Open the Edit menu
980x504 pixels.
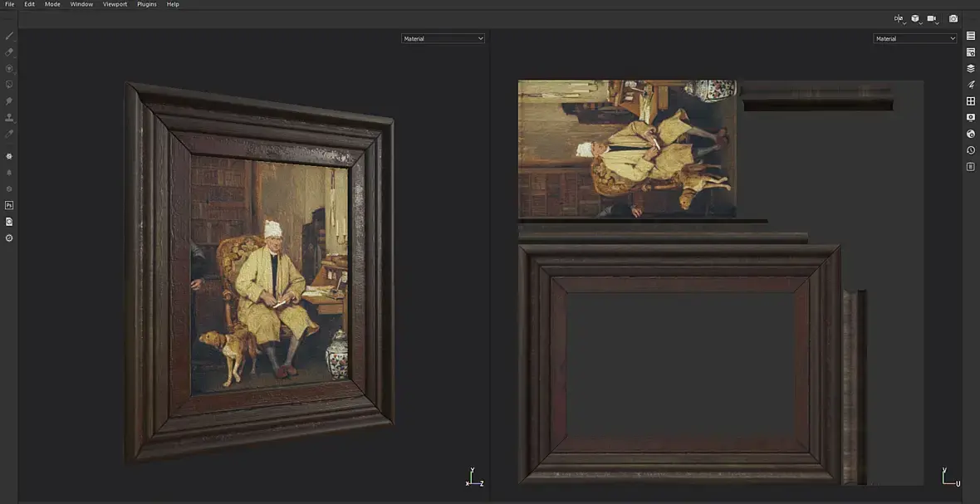tap(29, 4)
